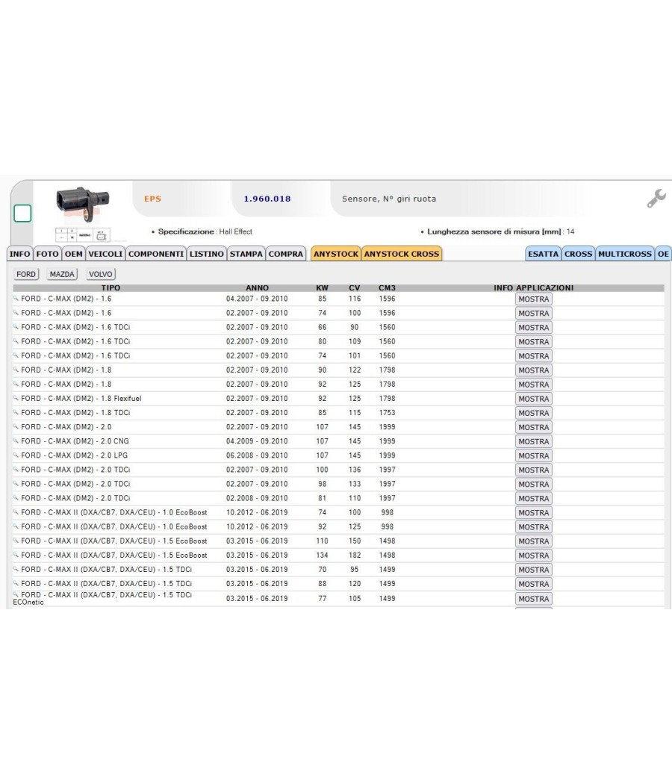The width and height of the screenshot is (672, 784).
Task: Select the VEICOLI tab
Action: click(x=105, y=254)
